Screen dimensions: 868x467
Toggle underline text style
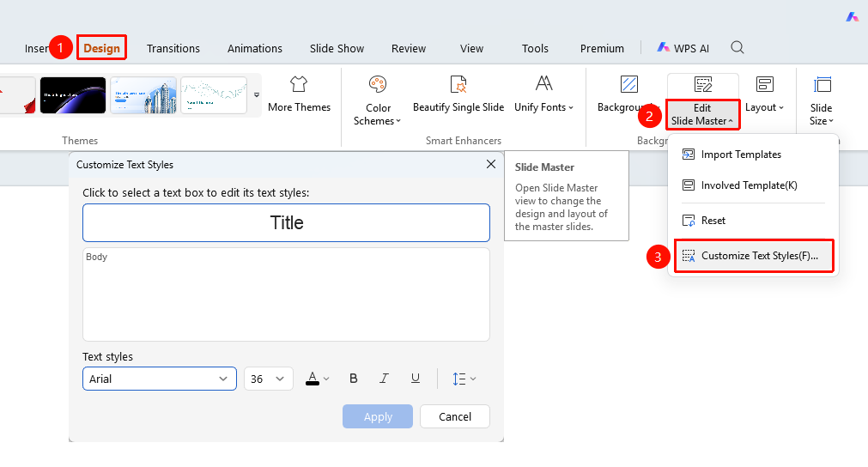(416, 379)
